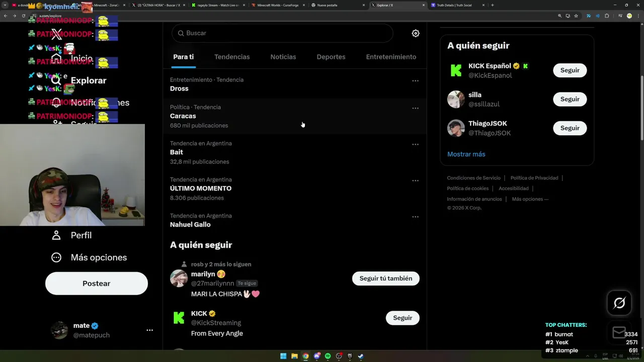Switch to Entretenimiento tab

[x=391, y=57]
